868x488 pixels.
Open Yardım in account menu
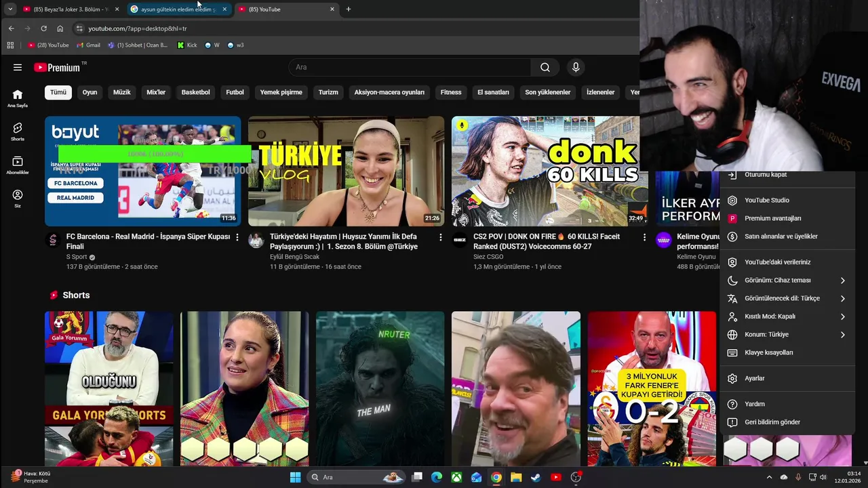click(787, 404)
